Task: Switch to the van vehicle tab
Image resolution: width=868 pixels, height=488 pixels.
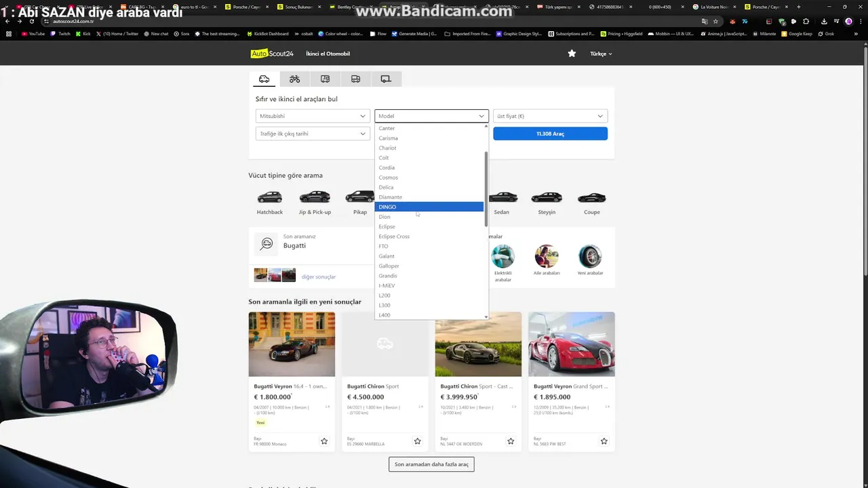Action: [x=355, y=79]
